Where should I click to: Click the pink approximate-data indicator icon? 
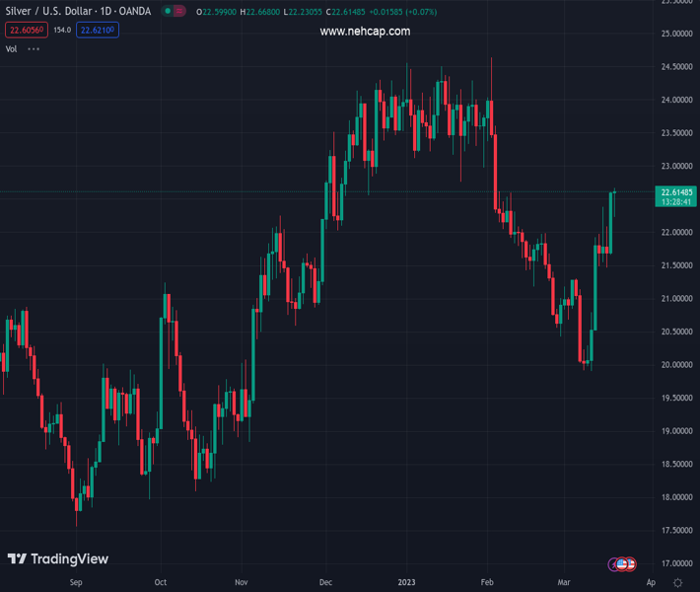179,11
